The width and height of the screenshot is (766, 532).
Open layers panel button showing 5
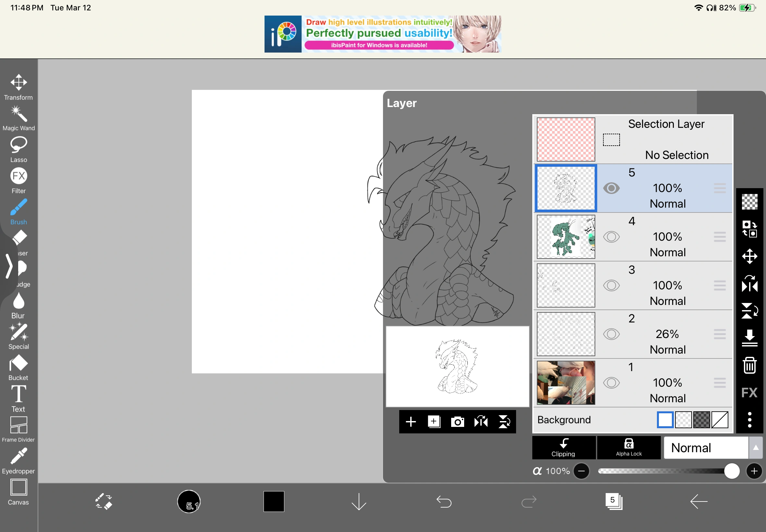(613, 501)
